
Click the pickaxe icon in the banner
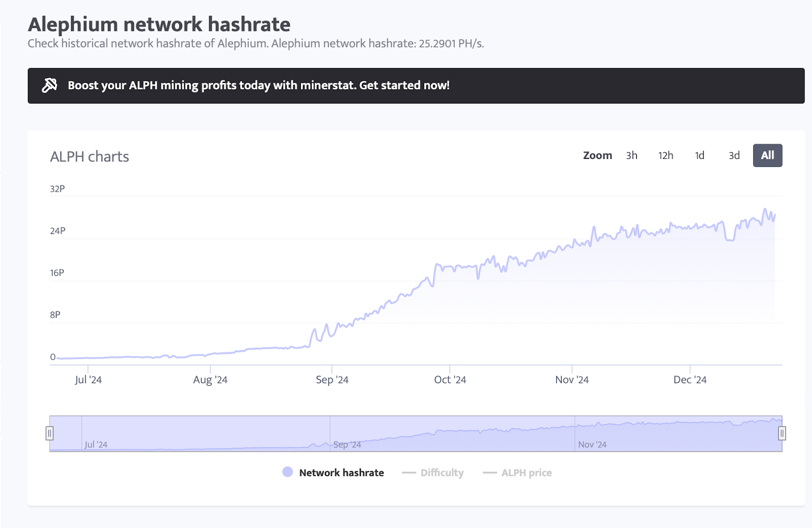tap(50, 85)
